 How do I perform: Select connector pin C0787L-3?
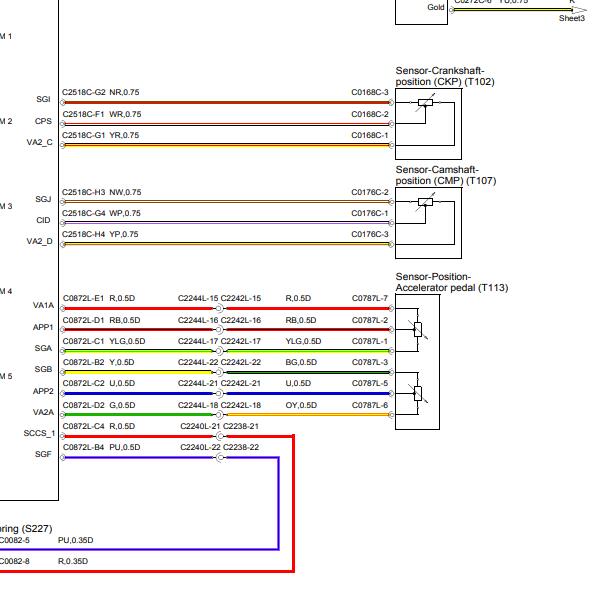pos(370,362)
